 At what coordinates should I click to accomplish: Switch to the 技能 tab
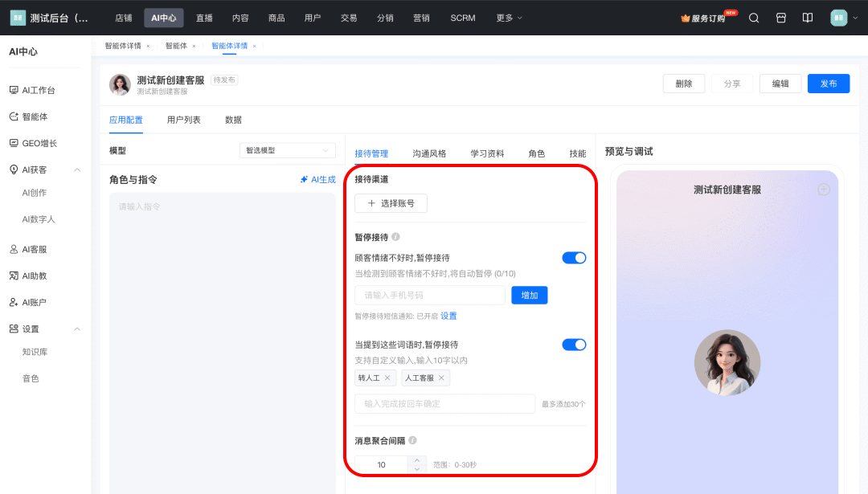click(x=577, y=153)
